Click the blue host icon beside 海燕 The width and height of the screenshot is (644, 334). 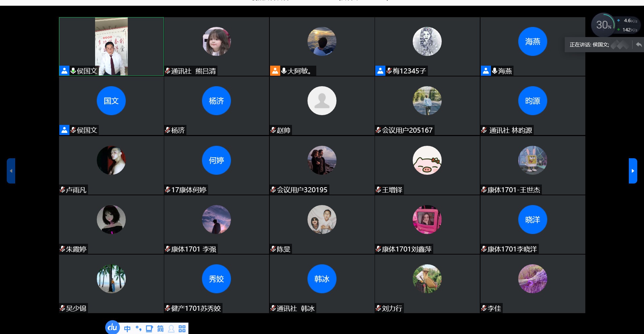486,71
